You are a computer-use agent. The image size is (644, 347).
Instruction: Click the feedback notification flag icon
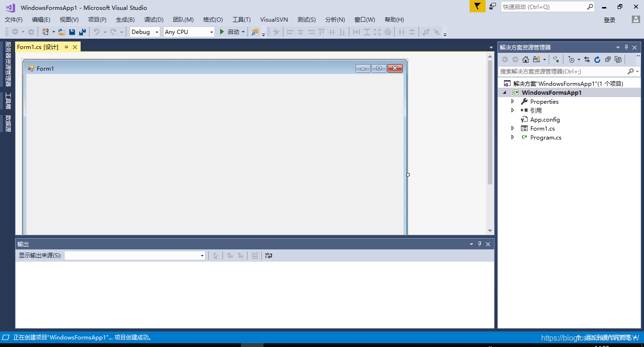pos(477,6)
